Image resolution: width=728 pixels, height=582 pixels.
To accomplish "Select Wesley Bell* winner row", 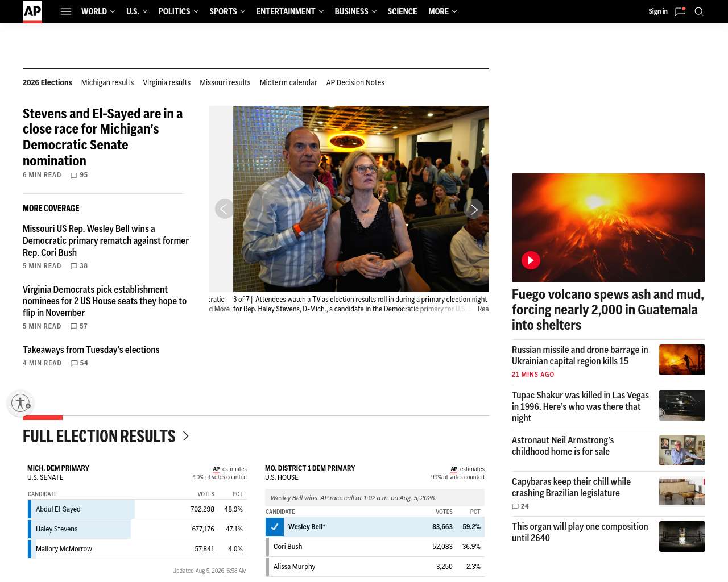I will click(375, 527).
